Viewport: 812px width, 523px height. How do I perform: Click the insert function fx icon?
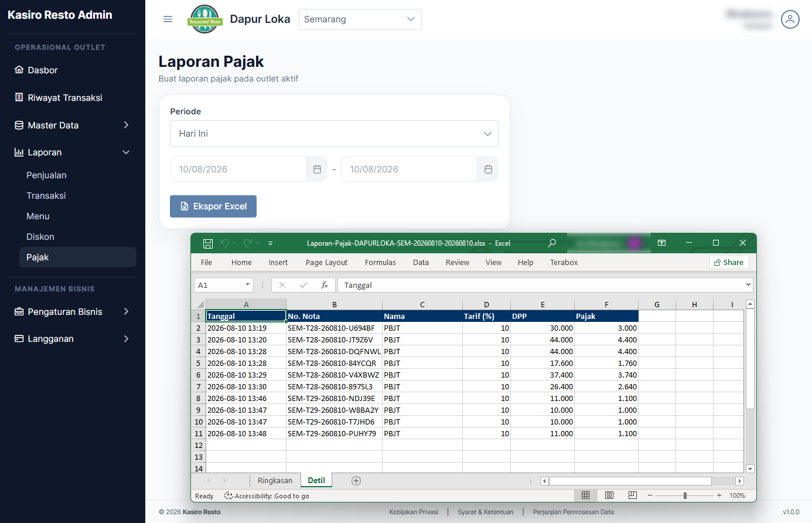[325, 285]
